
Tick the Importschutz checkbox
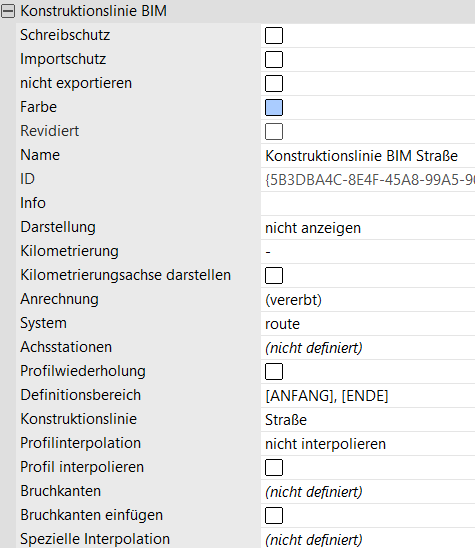[274, 59]
